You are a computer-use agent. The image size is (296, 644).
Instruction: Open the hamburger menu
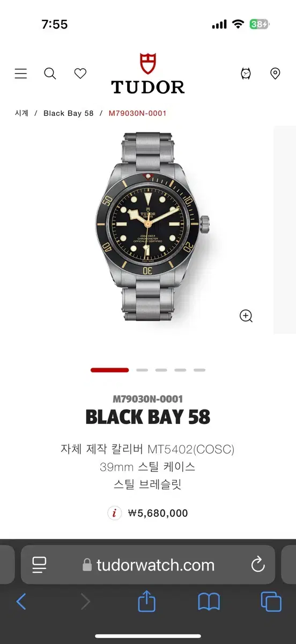21,74
